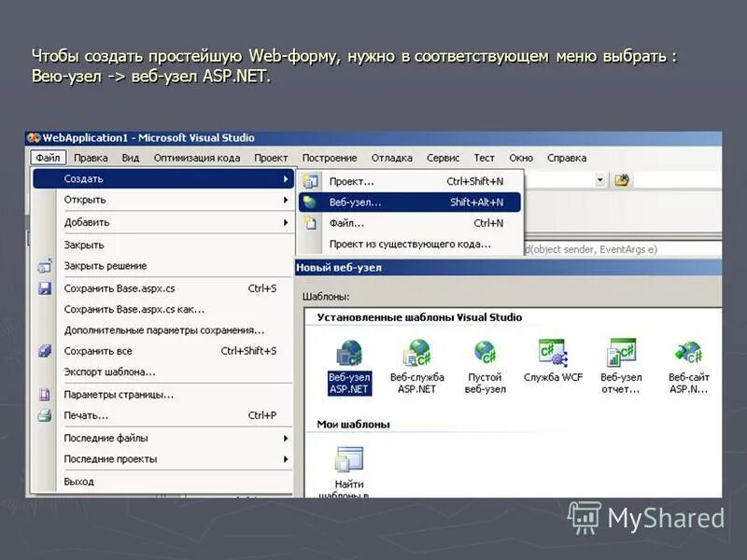Click the Найти шаблоны icon under Мои шаблоны
Screen dimensions: 747x560
pos(347,460)
